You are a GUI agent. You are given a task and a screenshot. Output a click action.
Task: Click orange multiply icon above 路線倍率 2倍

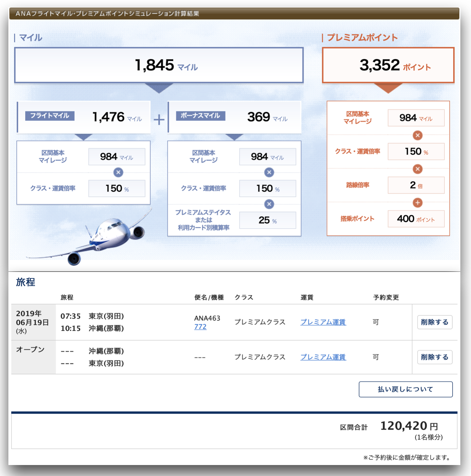coord(417,169)
